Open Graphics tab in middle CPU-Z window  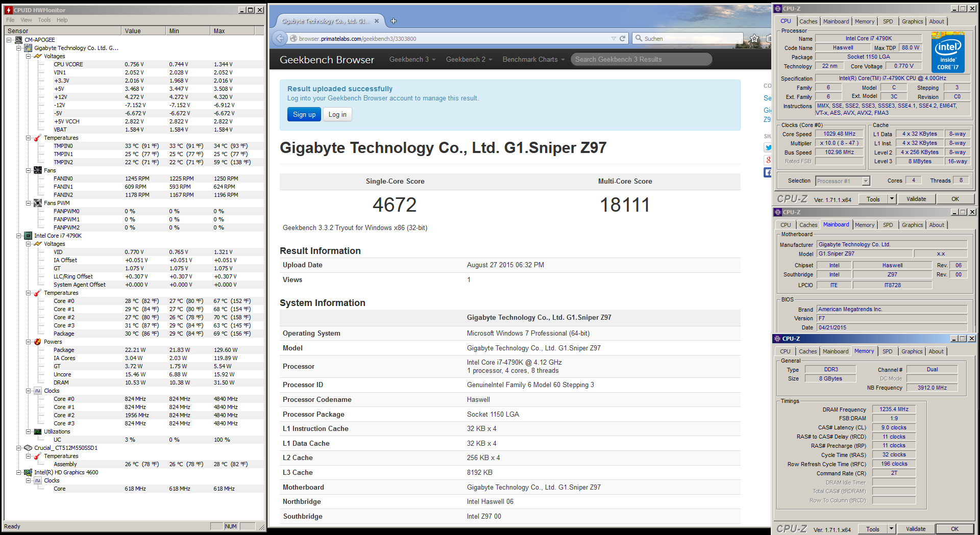tap(912, 225)
